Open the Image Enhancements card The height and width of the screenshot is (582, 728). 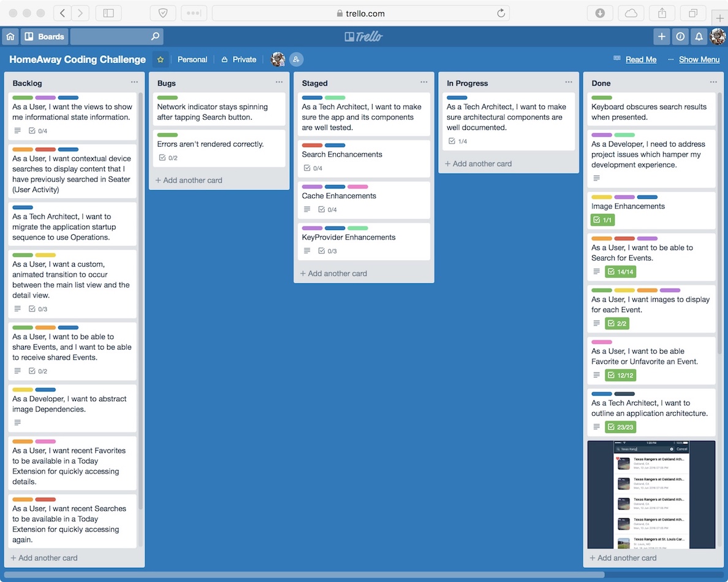(651, 210)
